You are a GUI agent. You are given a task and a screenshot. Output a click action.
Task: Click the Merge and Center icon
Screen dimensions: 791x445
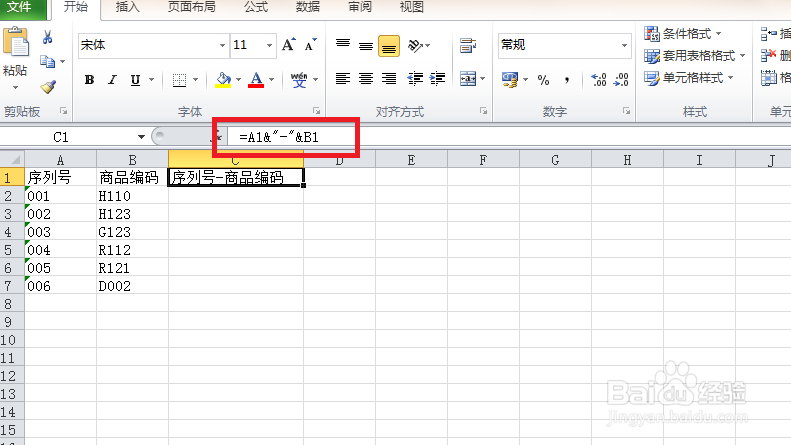coord(468,79)
